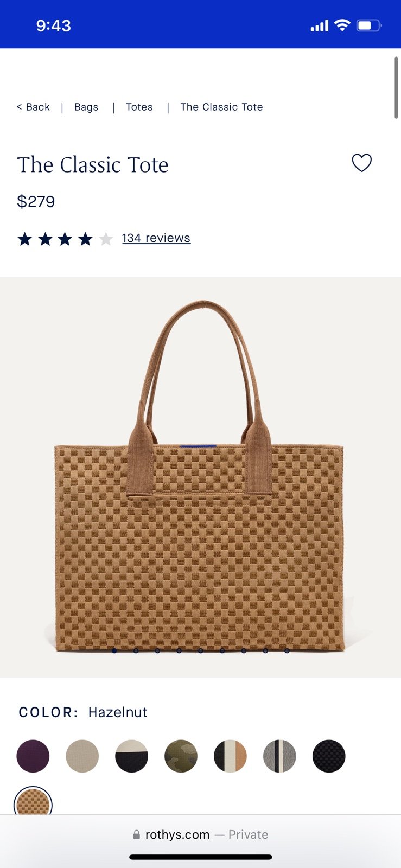Tap the battery status icon
This screenshot has height=868, width=401.
369,25
